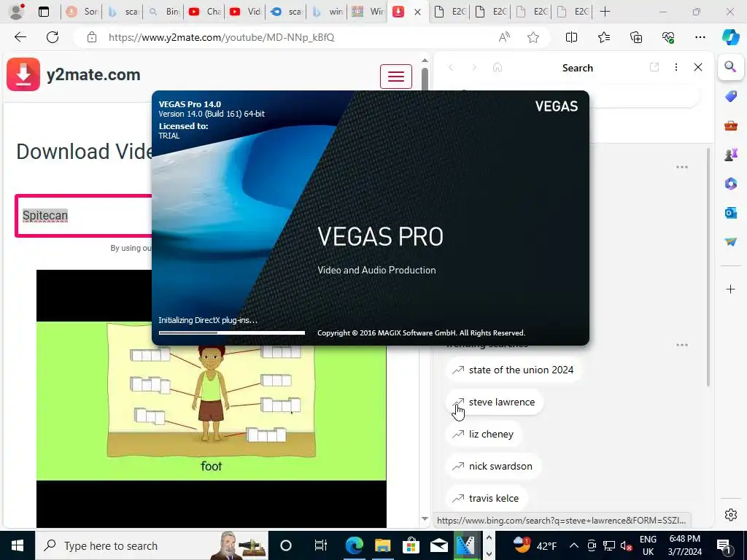This screenshot has height=560, width=747.
Task: Open the sidebar Tools briefcase icon
Action: [730, 125]
